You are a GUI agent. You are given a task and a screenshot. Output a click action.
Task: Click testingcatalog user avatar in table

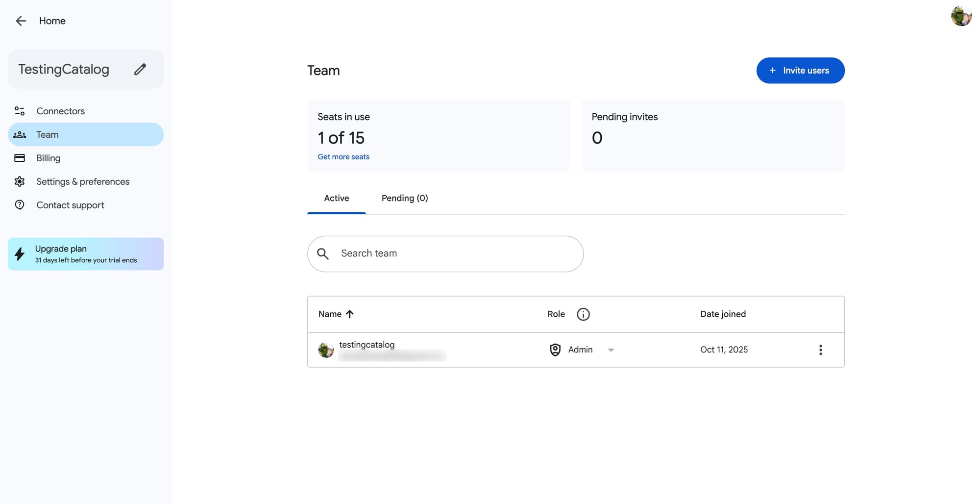click(x=326, y=350)
